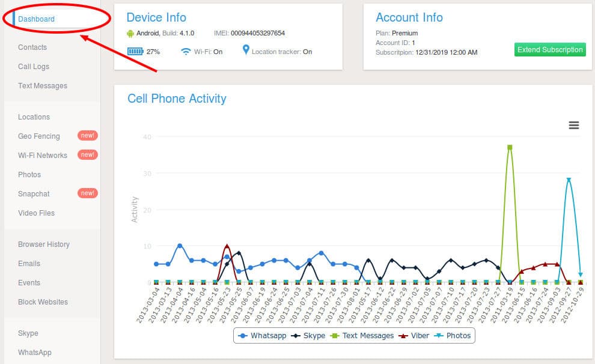Click the Plan: Premium text
The width and height of the screenshot is (595, 364).
pos(397,33)
